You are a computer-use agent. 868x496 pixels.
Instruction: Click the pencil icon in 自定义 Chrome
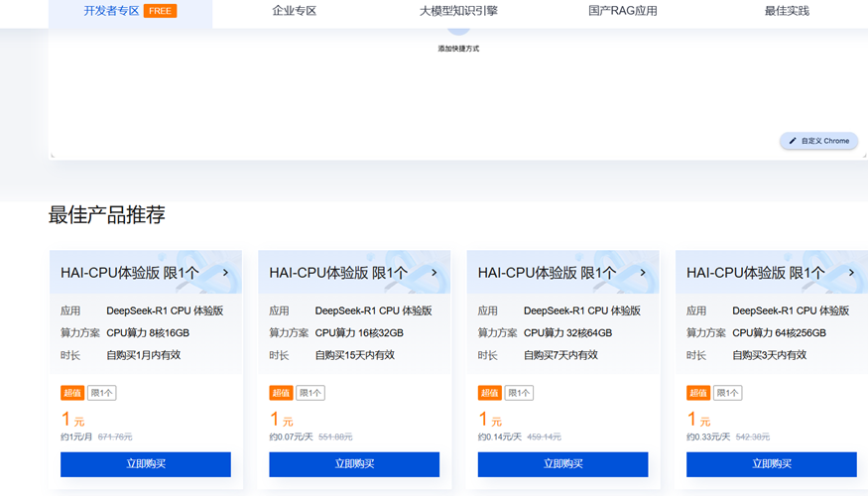pos(793,141)
